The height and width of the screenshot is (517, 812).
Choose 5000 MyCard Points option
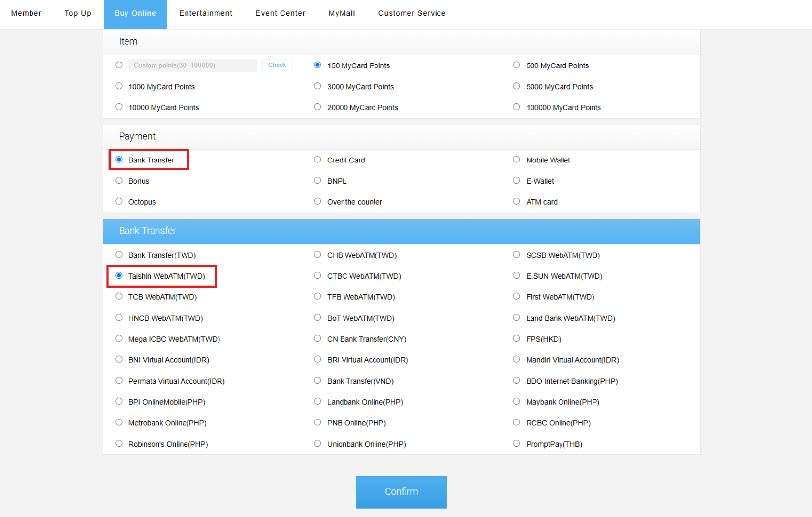516,86
